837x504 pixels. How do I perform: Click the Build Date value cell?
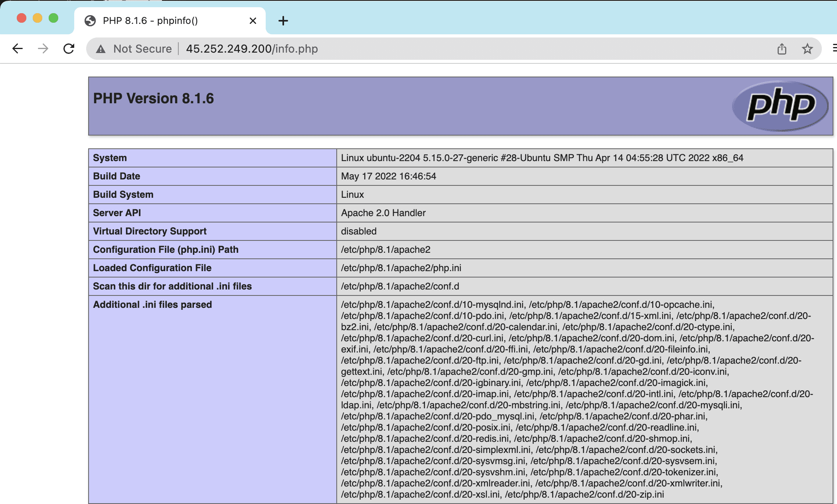[388, 176]
